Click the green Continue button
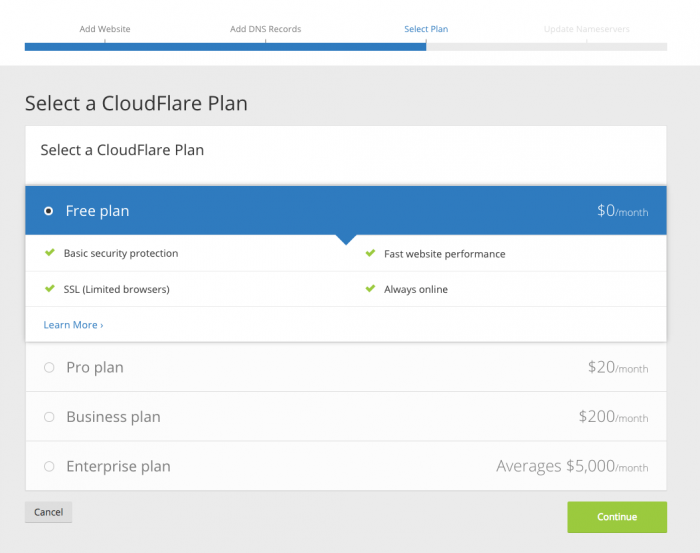 [617, 517]
